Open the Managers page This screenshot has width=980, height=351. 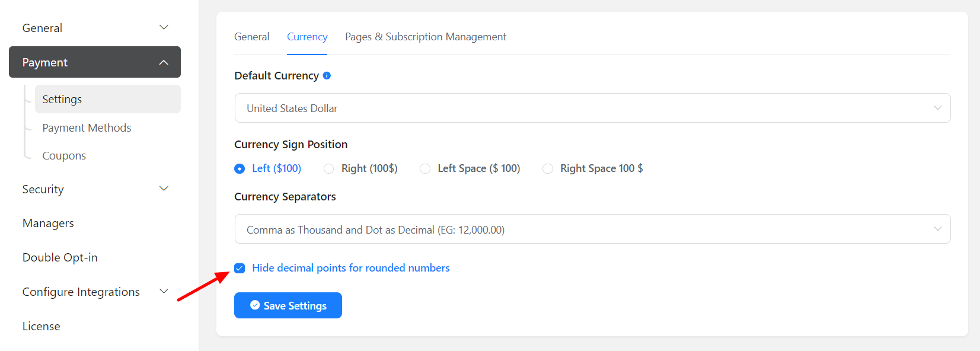coord(48,224)
